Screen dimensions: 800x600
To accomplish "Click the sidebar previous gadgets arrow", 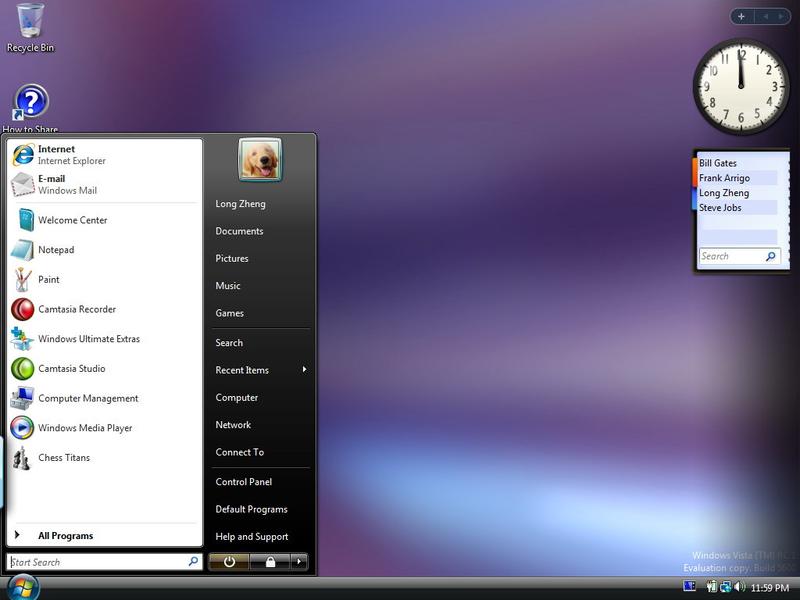I will pos(765,16).
